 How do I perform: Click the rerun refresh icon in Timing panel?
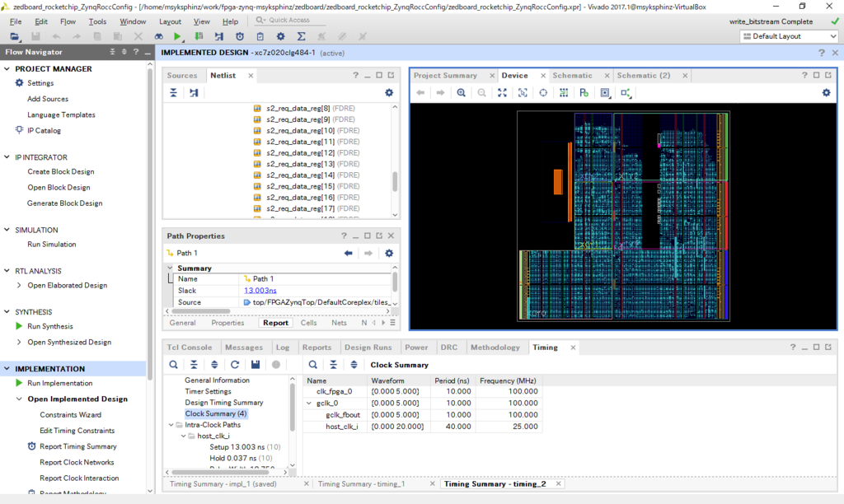tap(235, 364)
